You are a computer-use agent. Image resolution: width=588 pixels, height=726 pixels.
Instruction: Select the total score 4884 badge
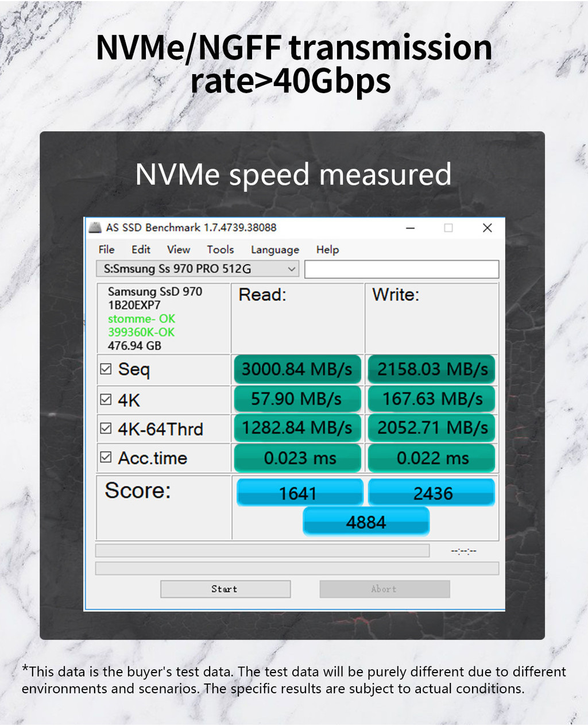click(x=366, y=522)
